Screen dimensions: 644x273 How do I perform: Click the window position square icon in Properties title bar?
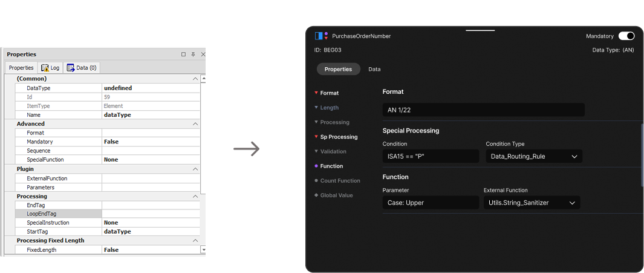click(x=184, y=54)
